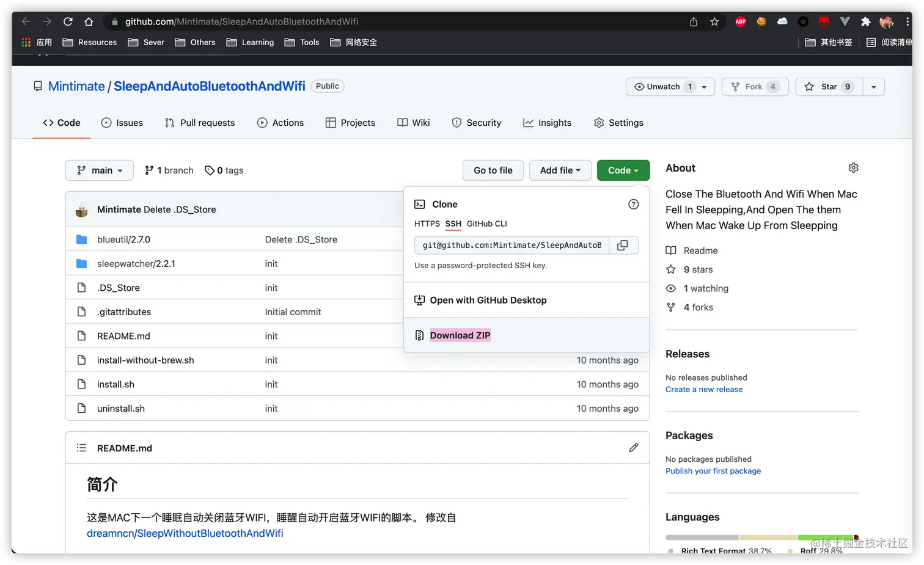Open the Resources bookmark folder
924x565 pixels.
pyautogui.click(x=90, y=42)
